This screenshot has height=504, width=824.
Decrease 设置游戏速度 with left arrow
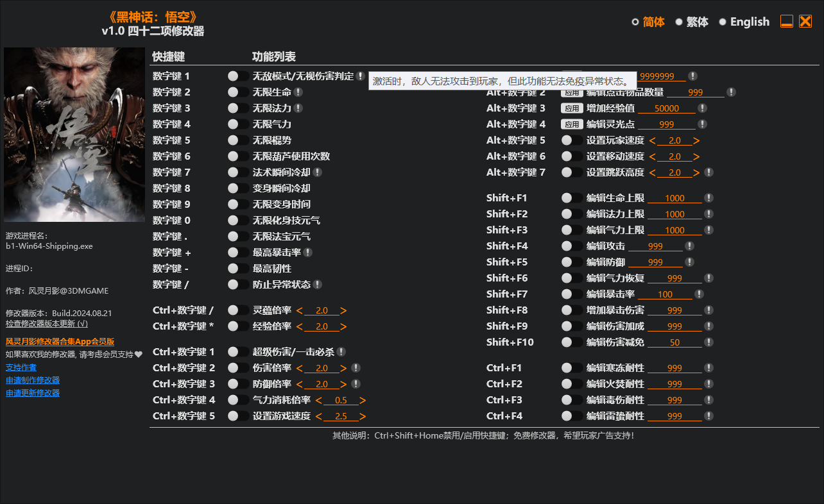click(319, 416)
